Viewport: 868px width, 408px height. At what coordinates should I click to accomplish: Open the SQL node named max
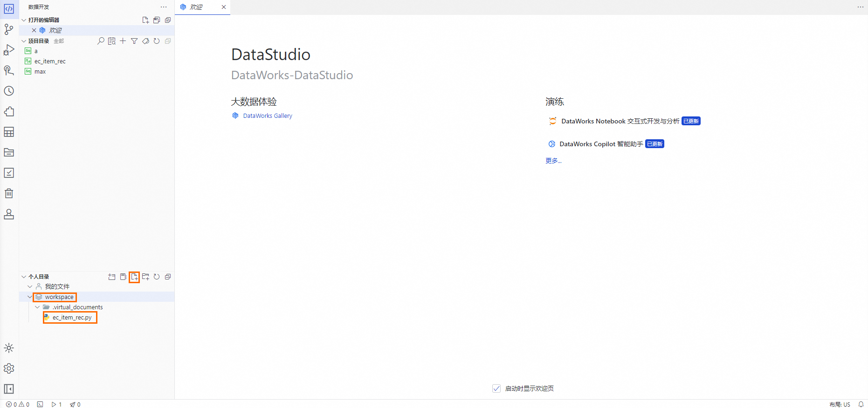(97, 71)
